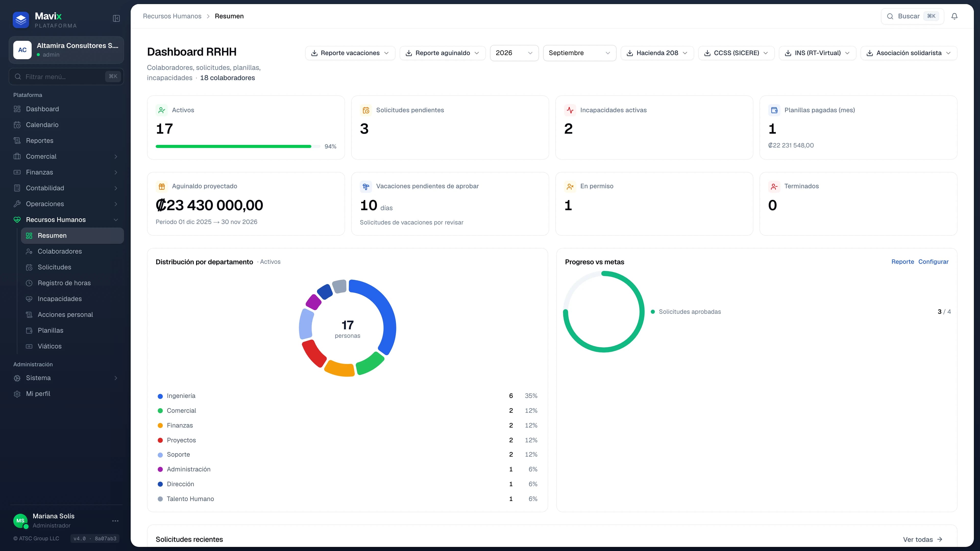Switch company Altamira Consultores
The height and width of the screenshot is (551, 980).
pyautogui.click(x=66, y=50)
